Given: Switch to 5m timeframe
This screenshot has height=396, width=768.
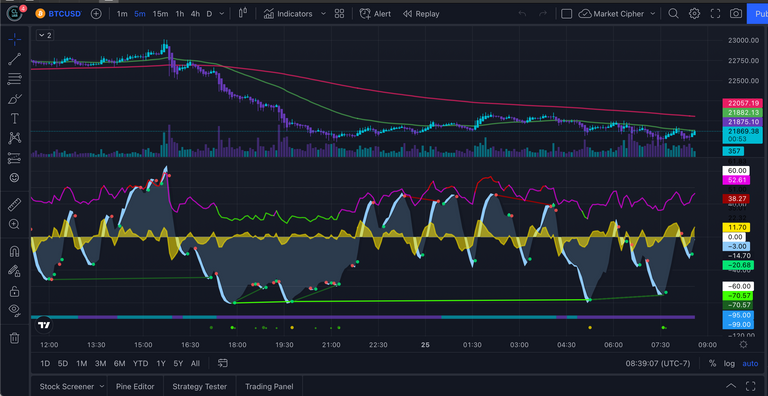Looking at the screenshot, I should click(x=140, y=14).
